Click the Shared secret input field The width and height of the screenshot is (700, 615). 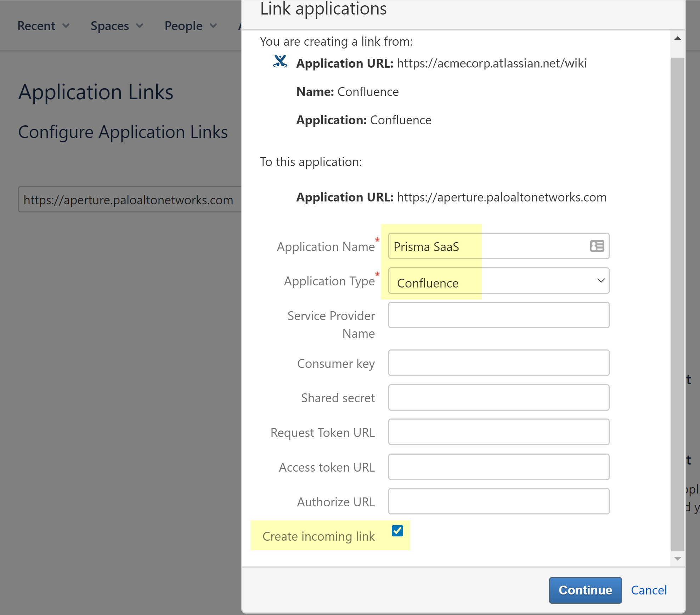pyautogui.click(x=498, y=397)
